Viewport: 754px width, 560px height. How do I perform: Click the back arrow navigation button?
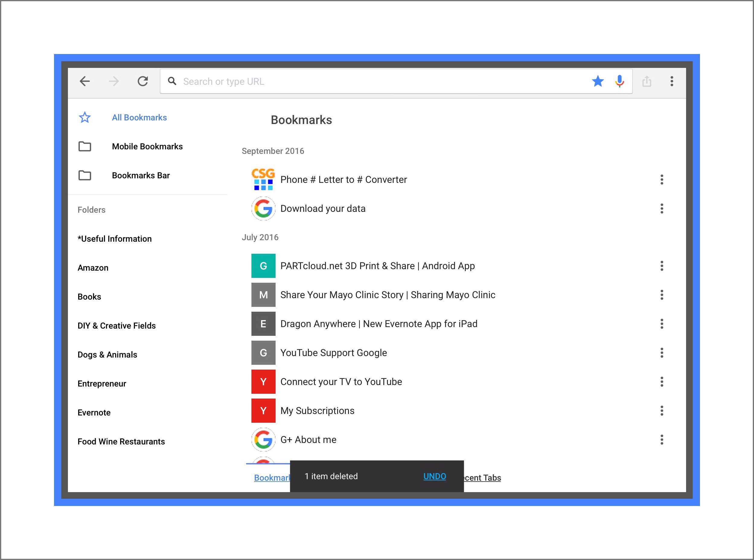[85, 81]
